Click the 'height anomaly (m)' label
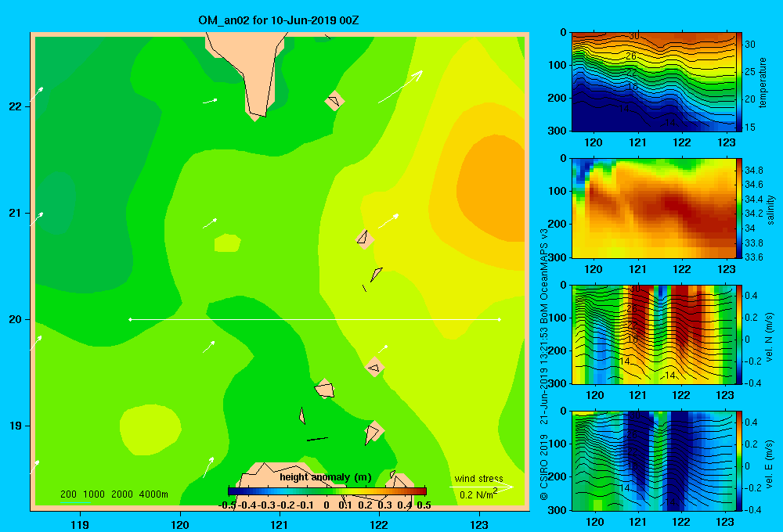This screenshot has width=783, height=532. [326, 477]
